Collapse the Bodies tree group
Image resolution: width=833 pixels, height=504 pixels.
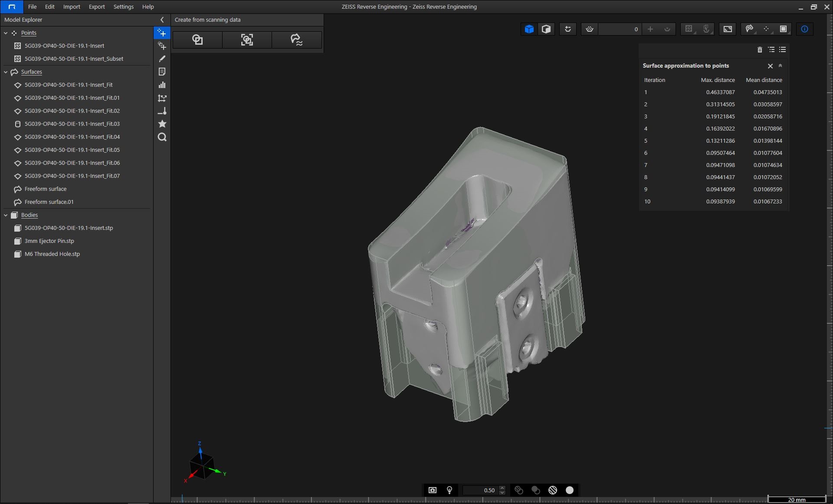pos(6,215)
